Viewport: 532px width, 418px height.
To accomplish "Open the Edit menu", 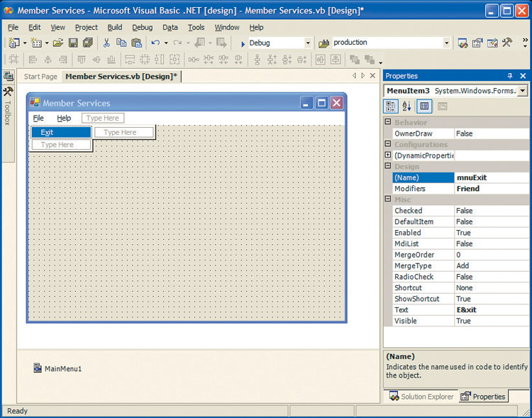I will coord(34,27).
